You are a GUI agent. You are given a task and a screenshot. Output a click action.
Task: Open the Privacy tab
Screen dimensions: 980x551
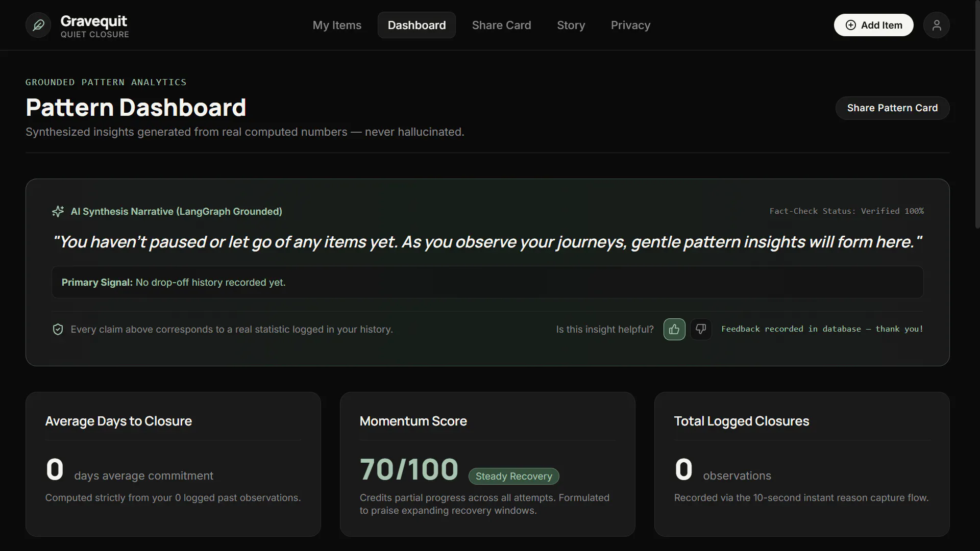[630, 25]
